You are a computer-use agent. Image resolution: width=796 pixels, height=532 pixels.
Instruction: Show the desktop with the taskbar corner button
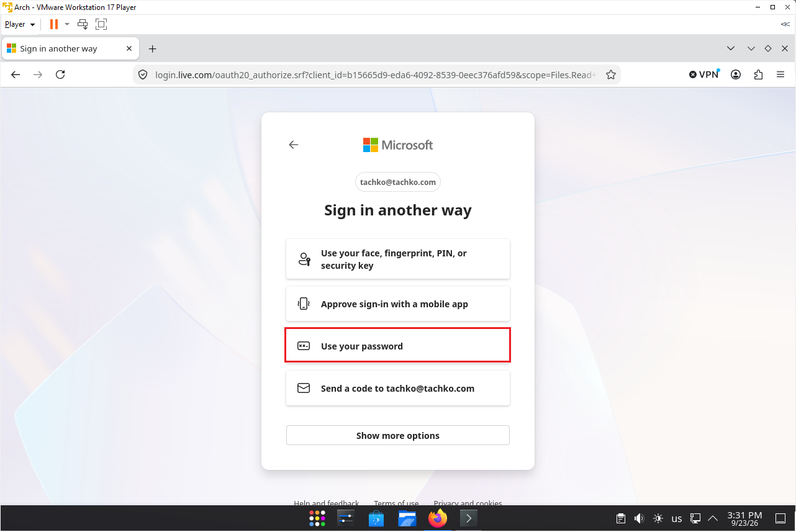[x=780, y=518]
